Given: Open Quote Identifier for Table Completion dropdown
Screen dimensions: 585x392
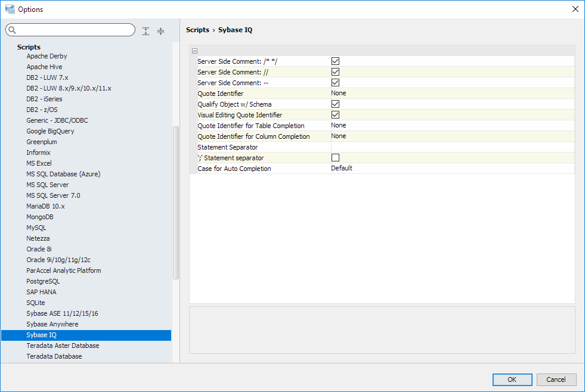Looking at the screenshot, I should click(x=452, y=126).
